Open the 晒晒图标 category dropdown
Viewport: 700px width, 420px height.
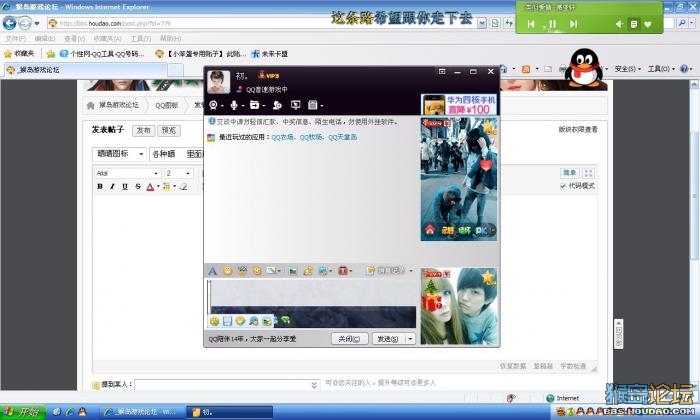point(119,154)
